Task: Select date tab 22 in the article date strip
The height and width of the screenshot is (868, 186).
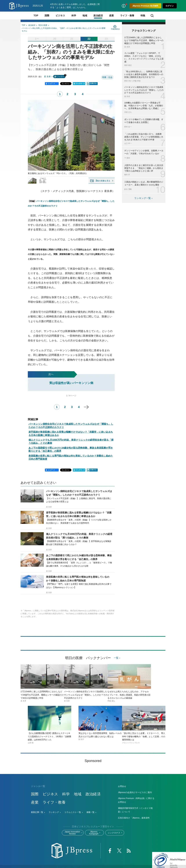Action: coord(89,39)
